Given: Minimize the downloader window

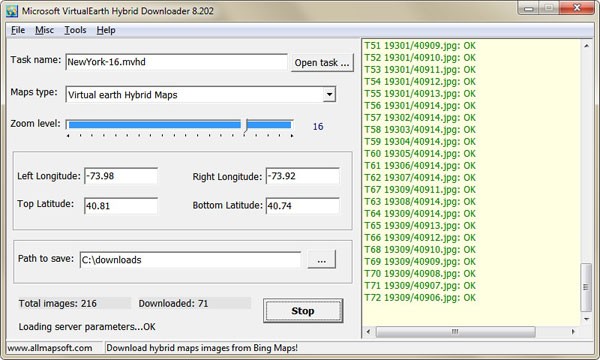Looking at the screenshot, I should tap(529, 8).
